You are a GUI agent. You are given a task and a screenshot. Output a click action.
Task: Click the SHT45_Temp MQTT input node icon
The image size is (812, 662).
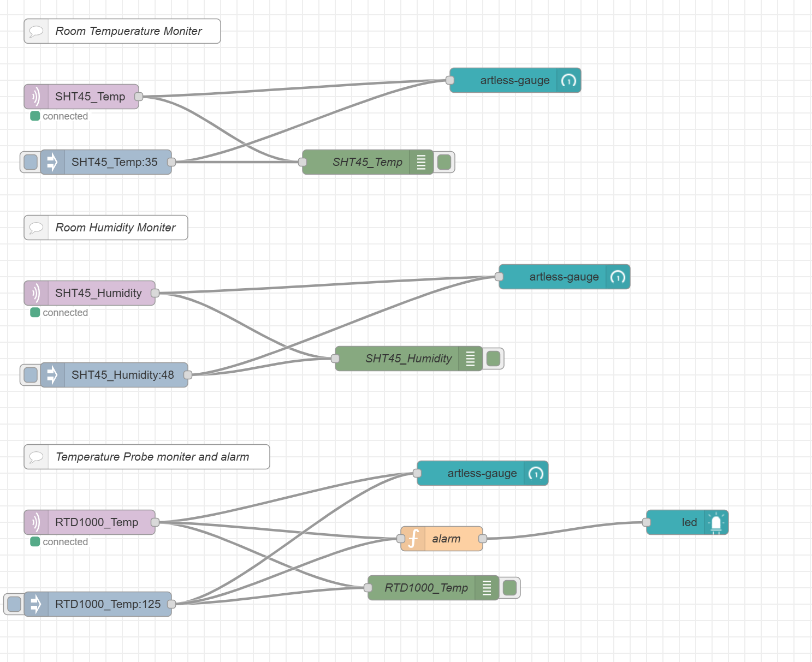coord(36,97)
